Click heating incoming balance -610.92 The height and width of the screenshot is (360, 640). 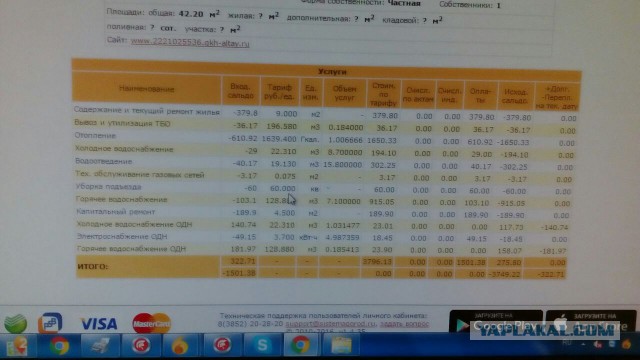point(243,138)
